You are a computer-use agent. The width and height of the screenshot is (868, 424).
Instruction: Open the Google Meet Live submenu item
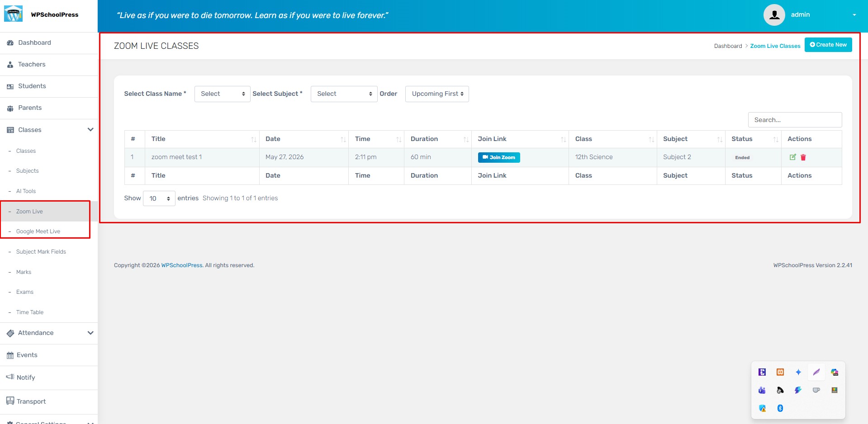(38, 231)
